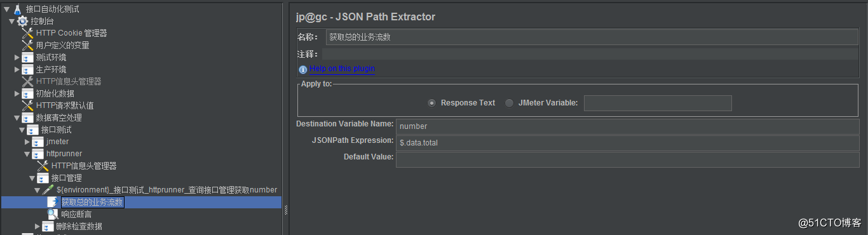The width and height of the screenshot is (868, 235).
Task: Select the disabled HTTP信息头管理器 tree label
Action: 69,81
